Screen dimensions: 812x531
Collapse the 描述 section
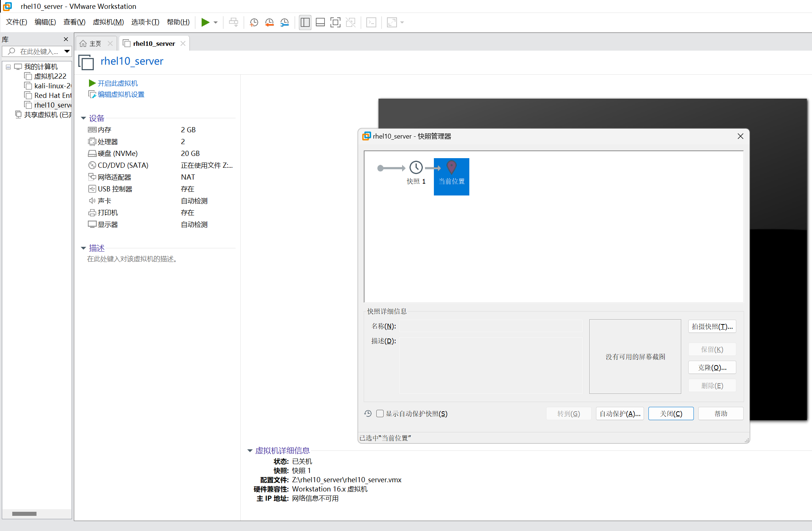coord(83,248)
